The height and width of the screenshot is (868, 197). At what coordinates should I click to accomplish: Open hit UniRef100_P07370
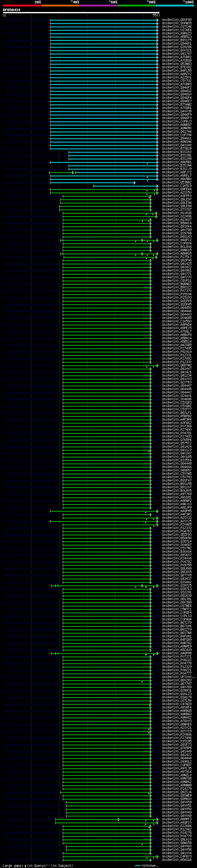177,291
